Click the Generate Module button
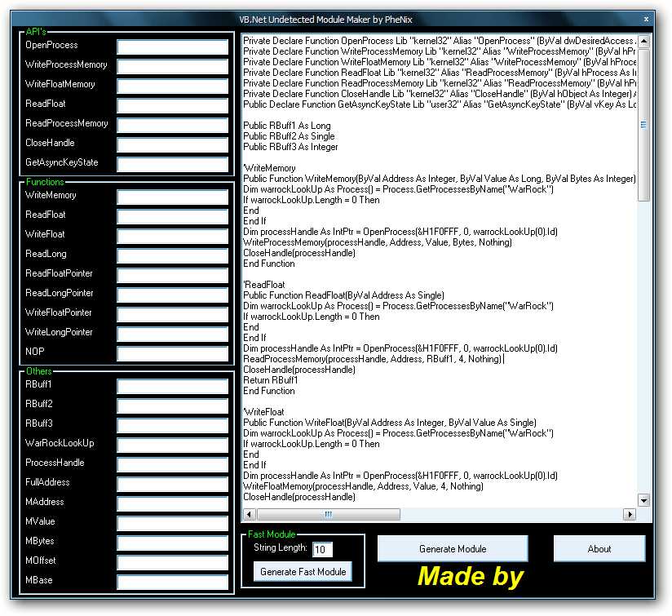Viewport: 672px width, 616px height. click(x=453, y=548)
